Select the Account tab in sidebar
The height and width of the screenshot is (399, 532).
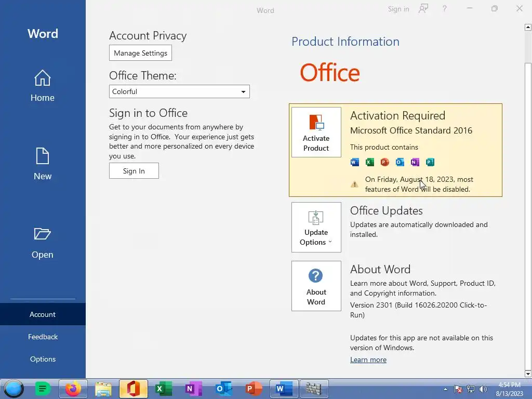[x=43, y=314]
